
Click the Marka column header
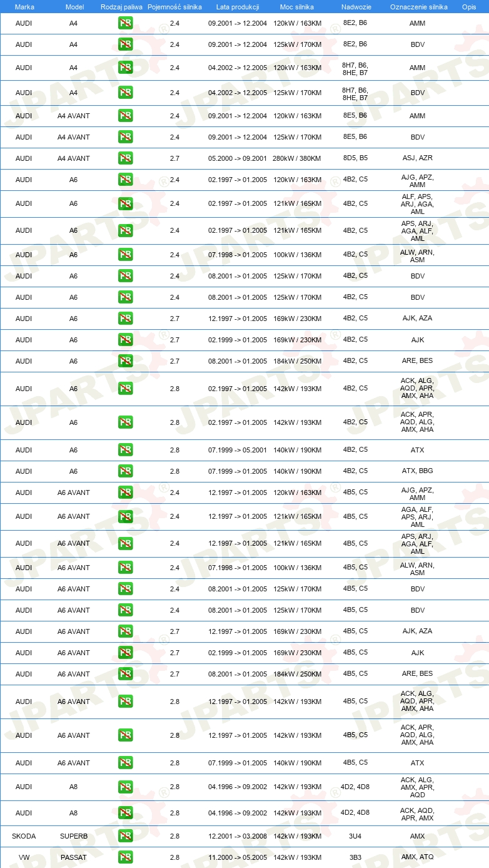(x=24, y=7)
